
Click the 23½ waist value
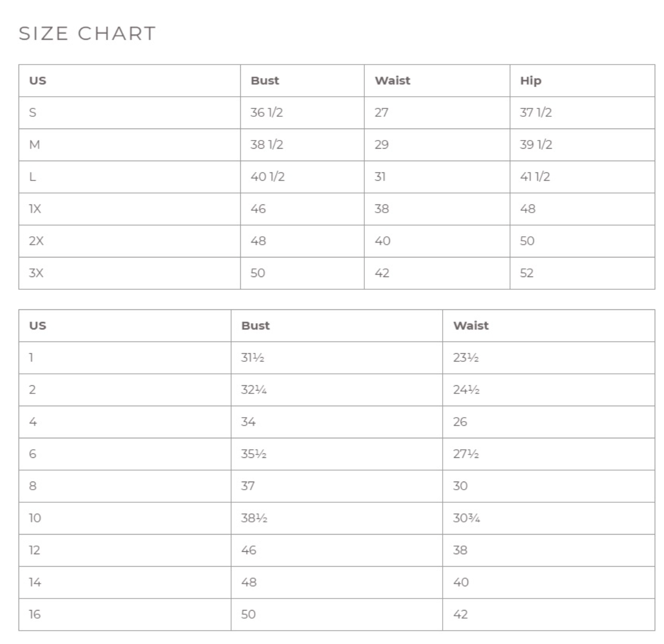click(466, 358)
